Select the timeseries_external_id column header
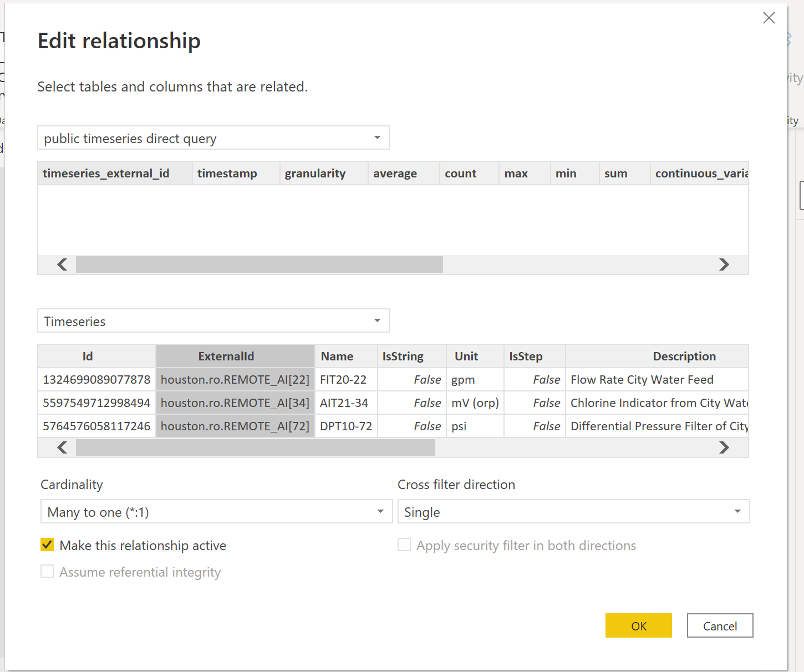The image size is (804, 672). 106,174
